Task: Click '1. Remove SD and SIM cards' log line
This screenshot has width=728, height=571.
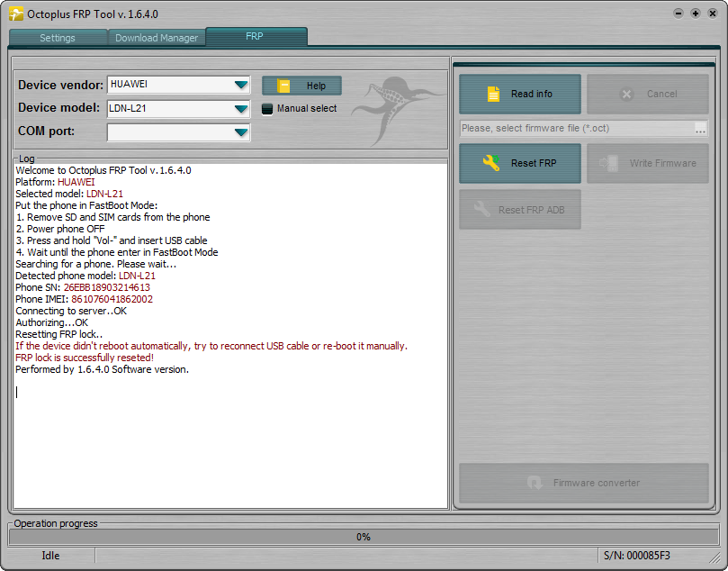Action: tap(112, 217)
